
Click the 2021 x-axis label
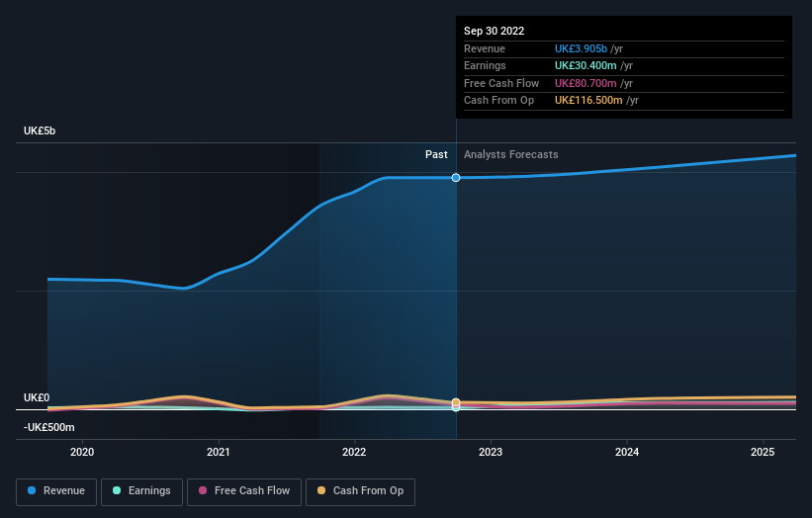[218, 452]
